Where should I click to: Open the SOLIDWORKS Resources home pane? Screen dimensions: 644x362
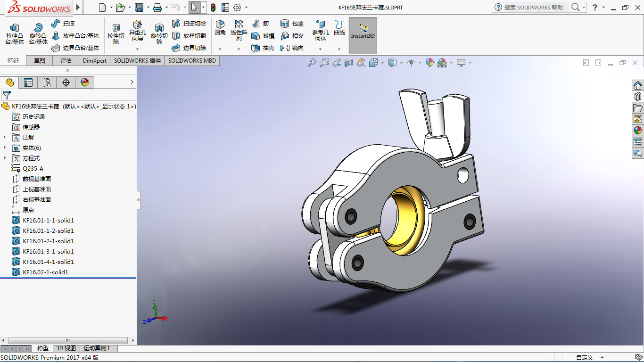[x=638, y=85]
